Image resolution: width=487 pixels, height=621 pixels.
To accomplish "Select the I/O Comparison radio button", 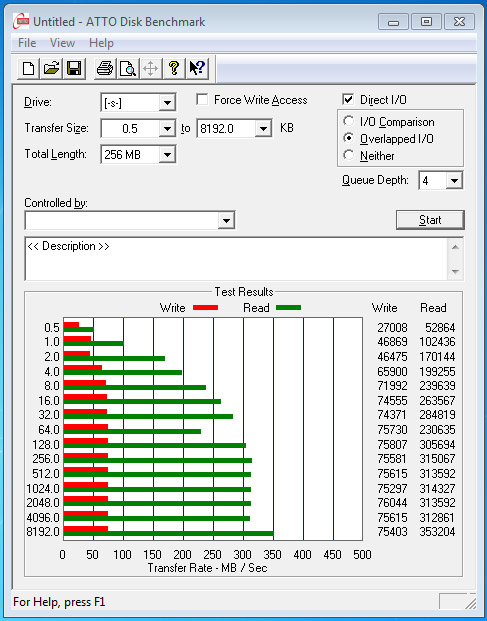I will coord(349,121).
